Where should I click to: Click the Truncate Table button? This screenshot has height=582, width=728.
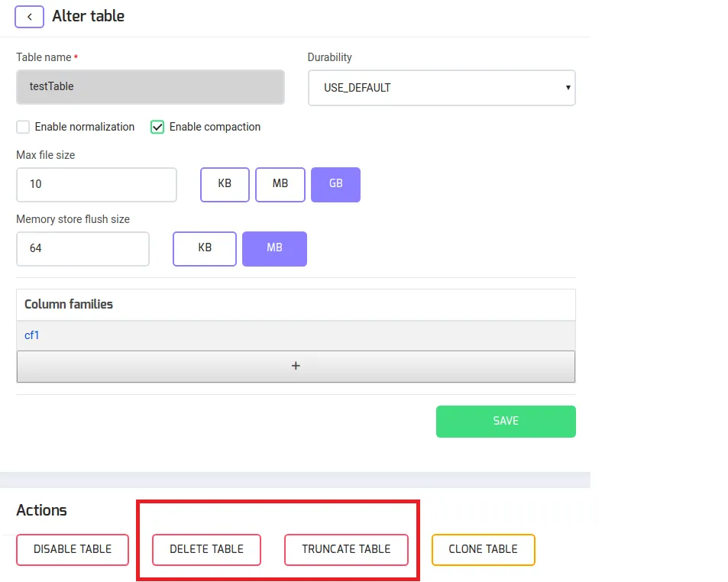click(346, 549)
